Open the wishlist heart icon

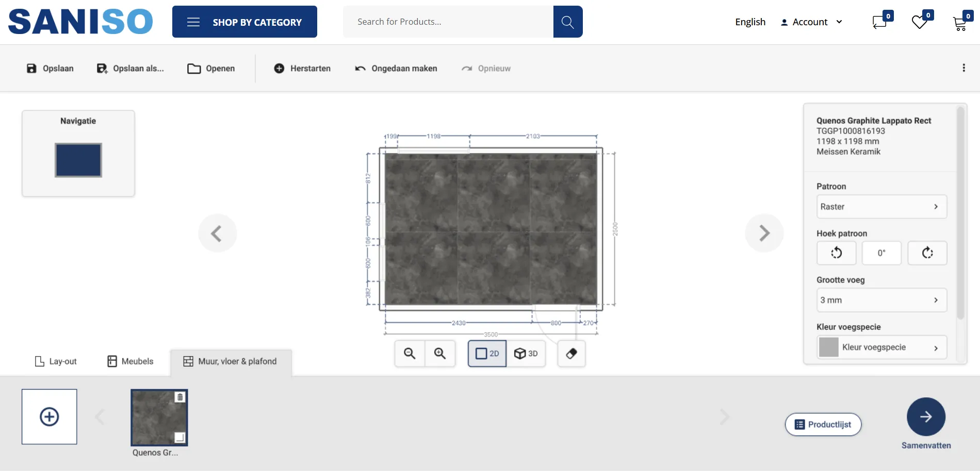(919, 23)
